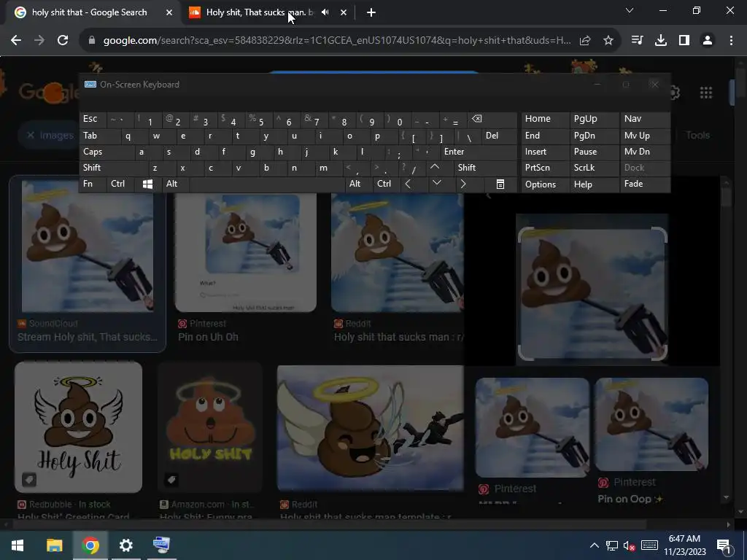
Task: Click the Home key on On-Screen Keyboard
Action: coord(545,119)
